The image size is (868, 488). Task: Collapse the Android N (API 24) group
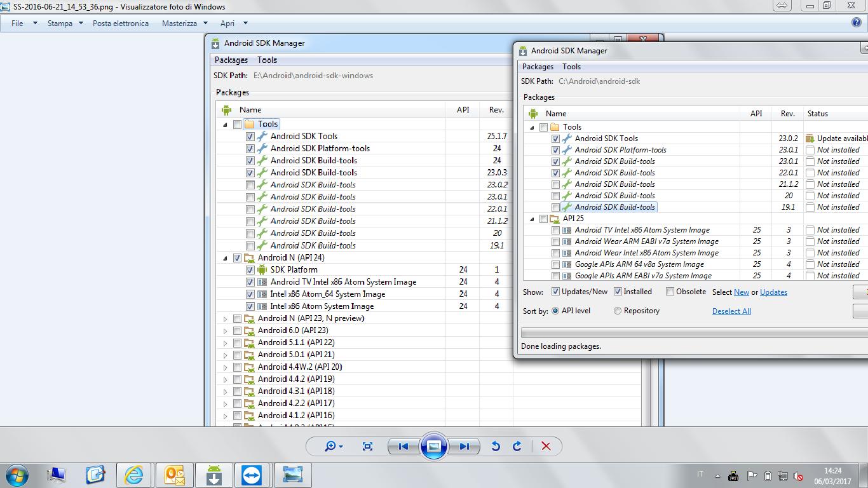[x=225, y=258]
